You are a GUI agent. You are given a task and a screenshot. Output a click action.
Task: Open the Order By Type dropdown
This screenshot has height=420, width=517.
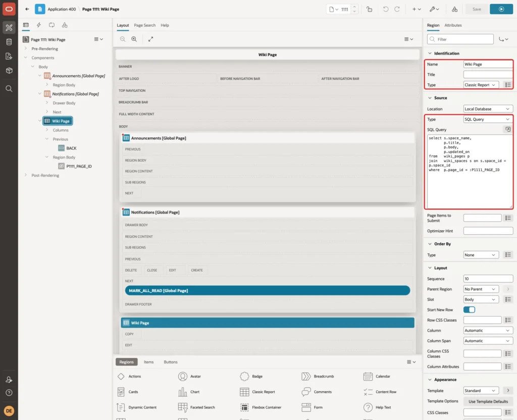tap(481, 255)
